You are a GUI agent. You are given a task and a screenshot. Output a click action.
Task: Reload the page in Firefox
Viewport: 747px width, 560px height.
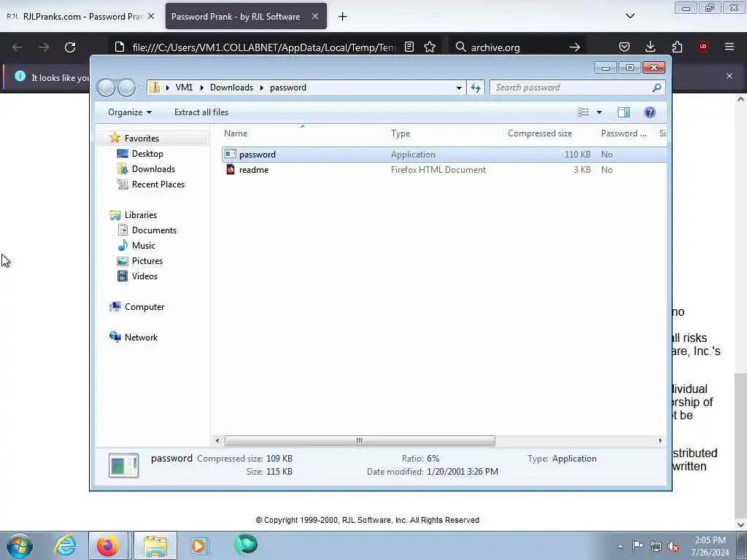[70, 47]
